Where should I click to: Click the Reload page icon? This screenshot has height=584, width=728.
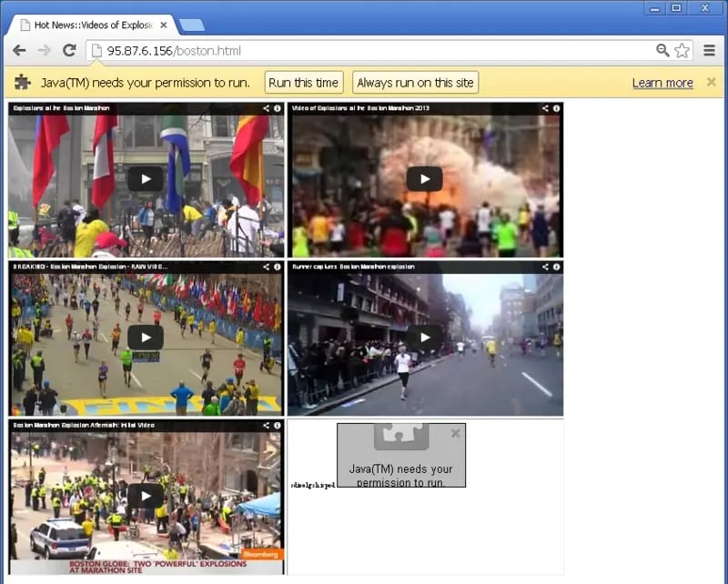(x=68, y=51)
